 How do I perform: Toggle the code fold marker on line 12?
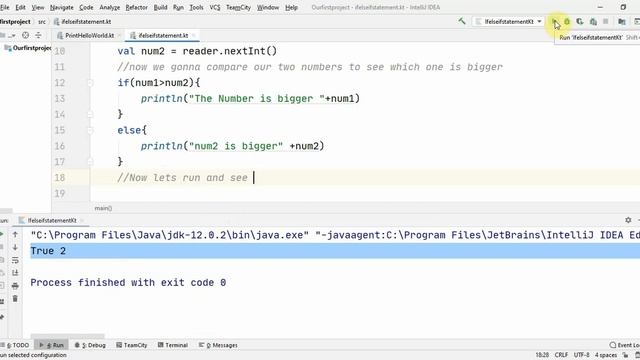(90, 83)
